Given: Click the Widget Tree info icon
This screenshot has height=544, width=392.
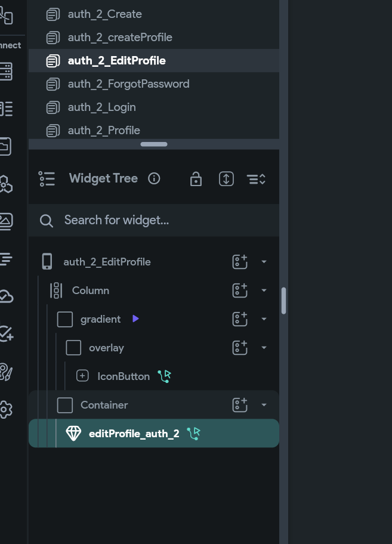Looking at the screenshot, I should click(x=154, y=179).
